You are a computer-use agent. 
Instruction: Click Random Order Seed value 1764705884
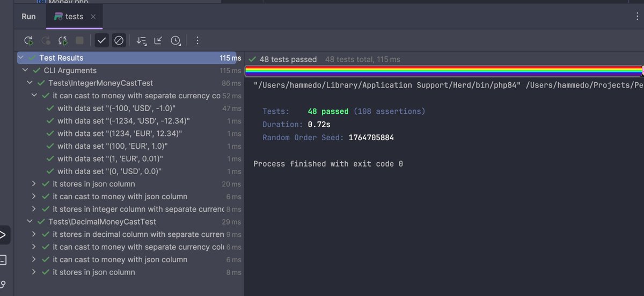(371, 138)
